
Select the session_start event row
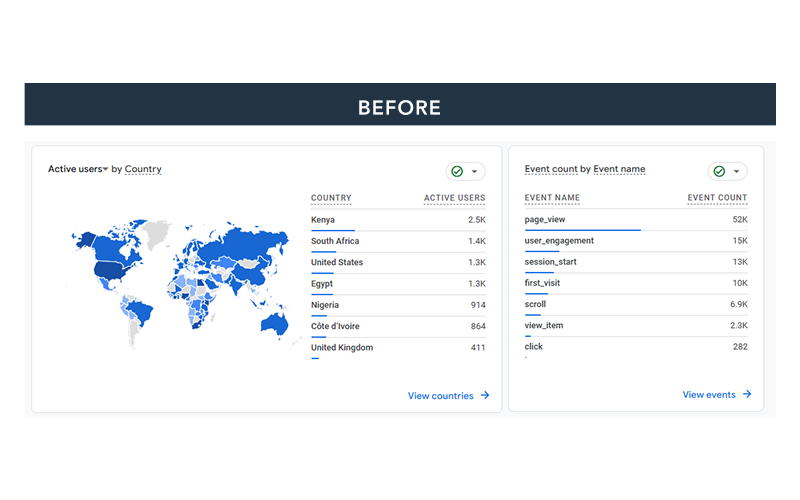click(x=636, y=262)
